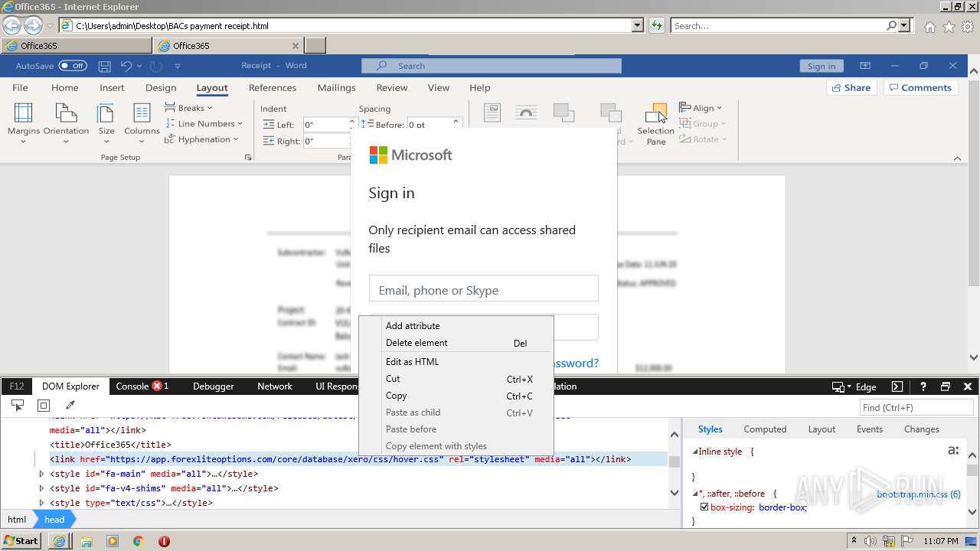The image size is (980, 551).
Task: Open Internet Explorer from the taskbar
Action: tap(60, 541)
